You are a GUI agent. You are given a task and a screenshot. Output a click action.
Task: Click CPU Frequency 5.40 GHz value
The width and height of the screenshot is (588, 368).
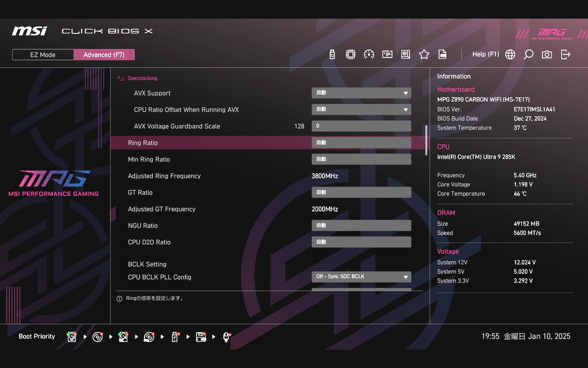click(525, 176)
